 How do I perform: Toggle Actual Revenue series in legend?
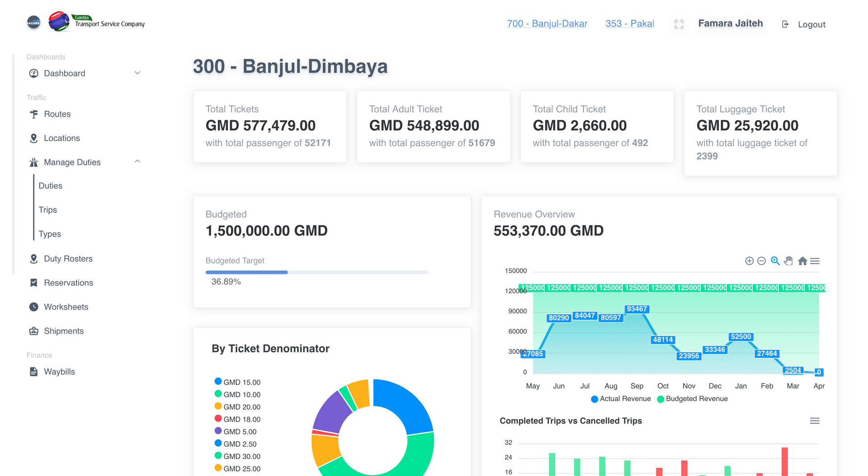point(621,399)
